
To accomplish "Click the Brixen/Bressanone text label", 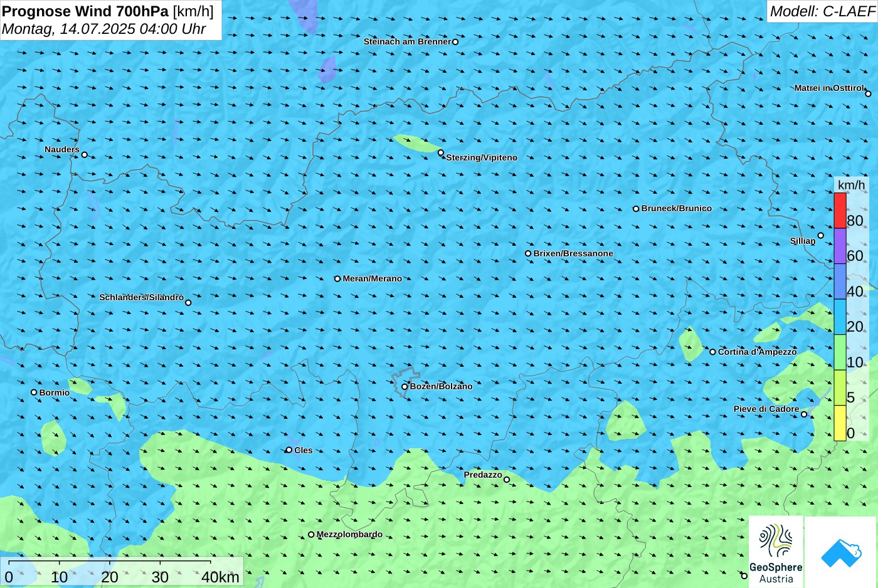I will pyautogui.click(x=573, y=254).
